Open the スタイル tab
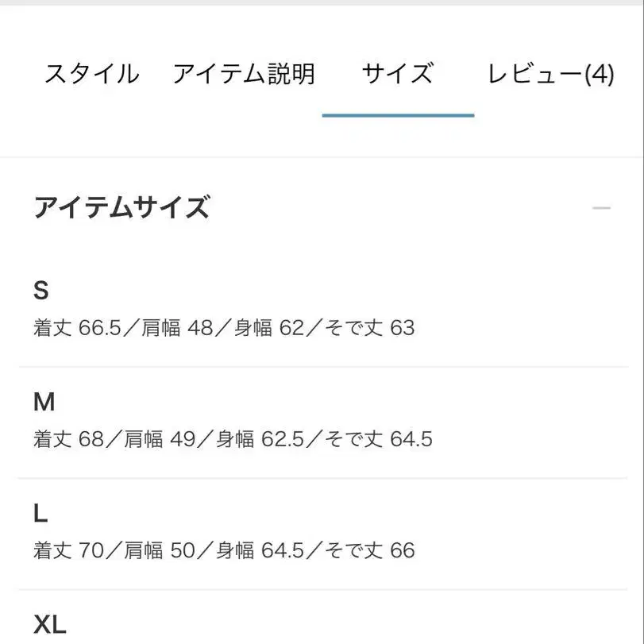The width and height of the screenshot is (644, 644). coord(91,74)
